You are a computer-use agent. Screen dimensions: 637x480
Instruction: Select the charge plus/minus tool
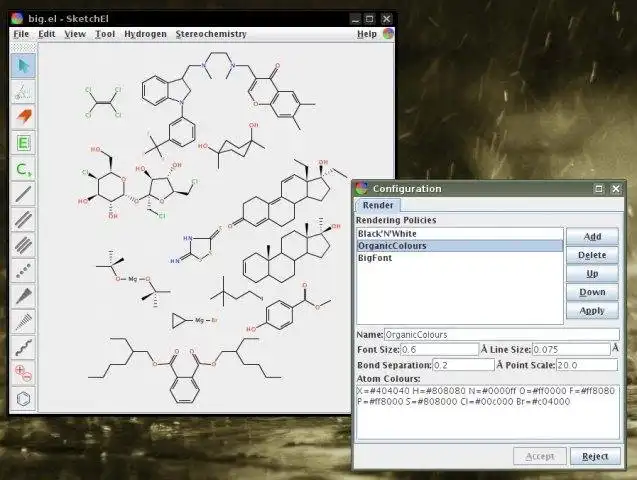[x=23, y=372]
